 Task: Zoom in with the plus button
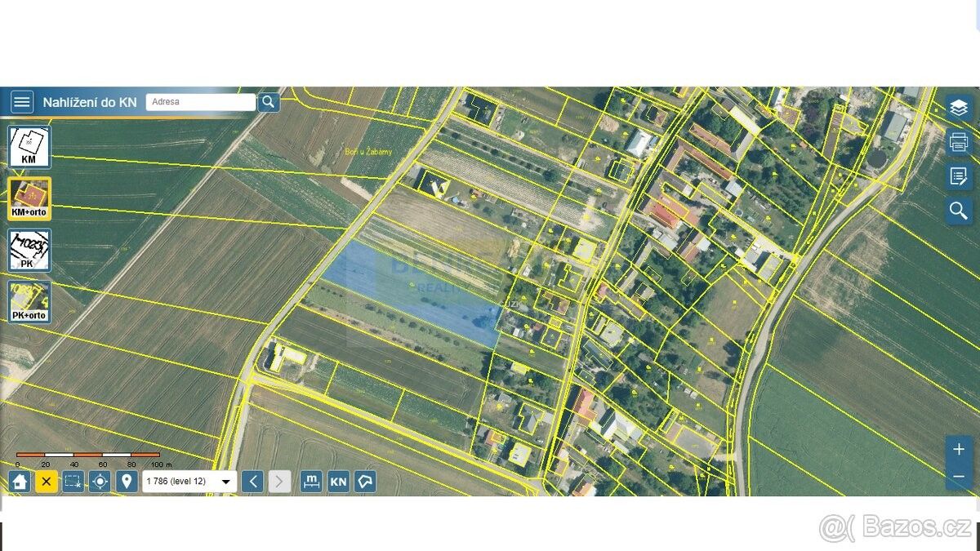click(959, 450)
